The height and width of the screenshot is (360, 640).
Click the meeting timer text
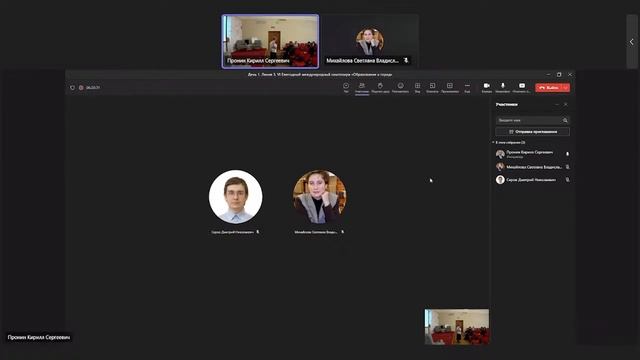coord(93,88)
